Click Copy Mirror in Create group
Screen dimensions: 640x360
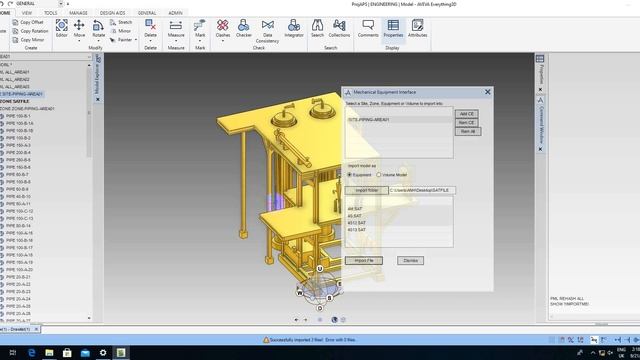tap(28, 40)
